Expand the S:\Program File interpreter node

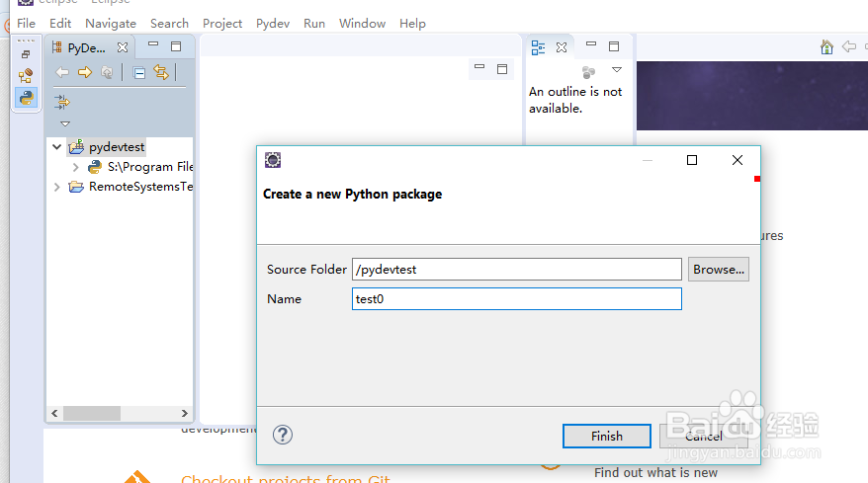point(76,167)
